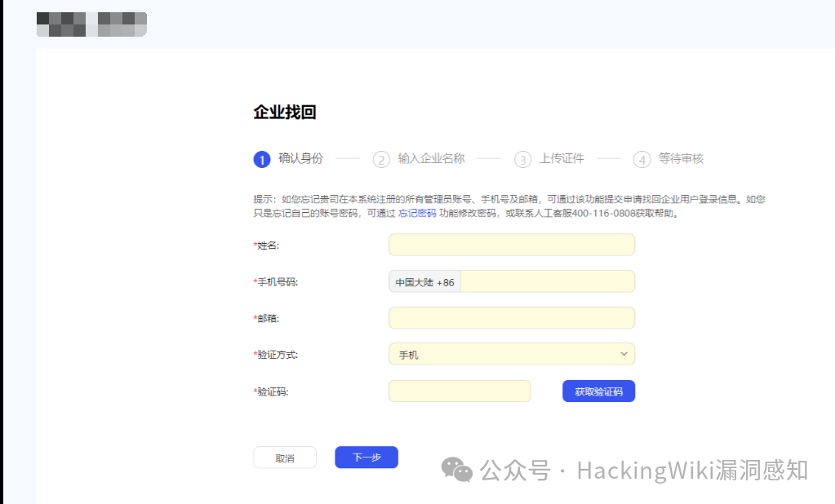The image size is (835, 504).
Task: Focus the 邮箱 input field
Action: [512, 318]
